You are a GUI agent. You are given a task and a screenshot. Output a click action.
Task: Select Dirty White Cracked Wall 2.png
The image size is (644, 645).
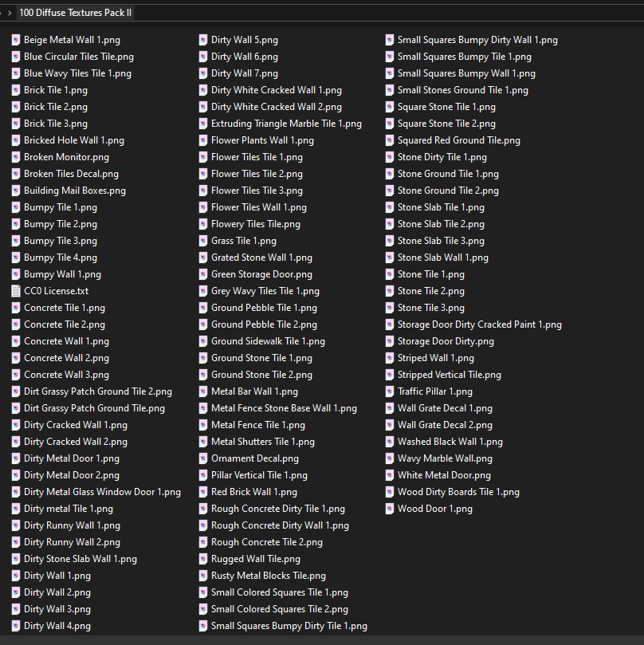[277, 107]
